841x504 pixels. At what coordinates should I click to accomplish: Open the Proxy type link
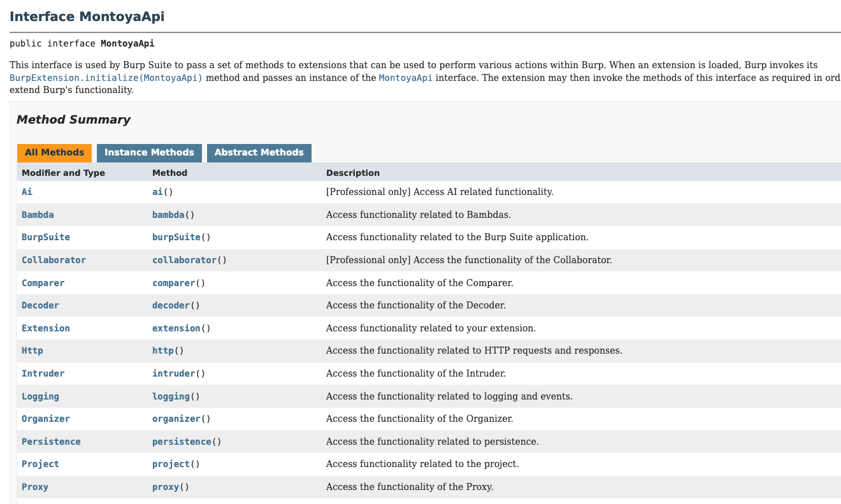pos(35,487)
